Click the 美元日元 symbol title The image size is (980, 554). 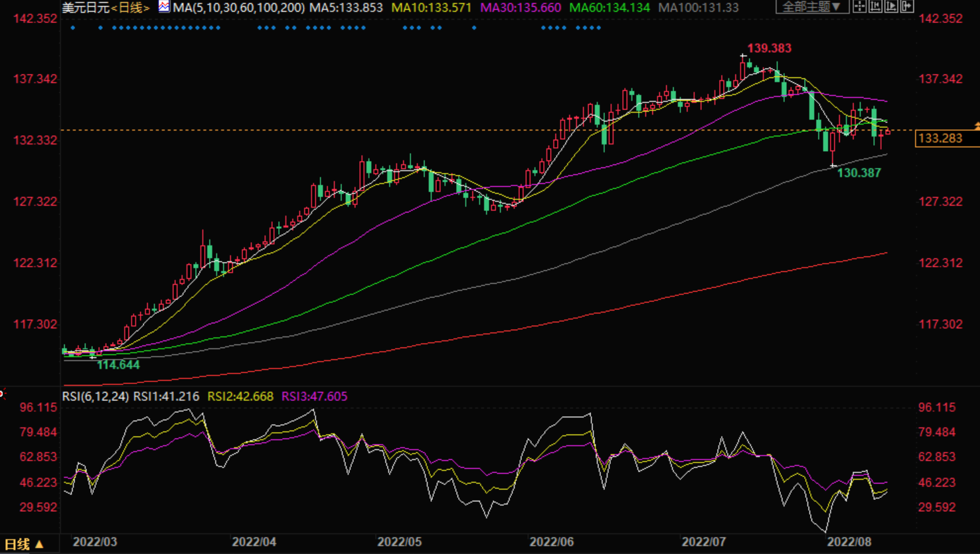click(86, 7)
